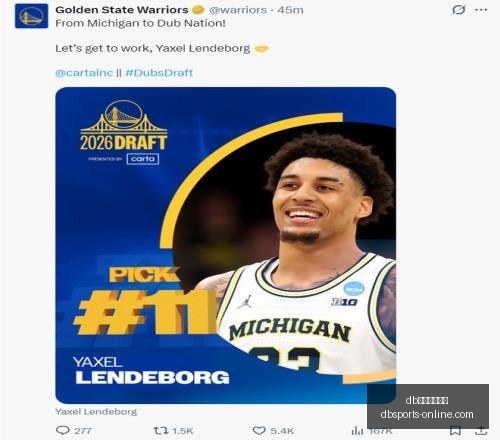Screen dimensions: 500x440
Task: Click the Yaxel Lendeborg image caption
Action: pyautogui.click(x=96, y=412)
